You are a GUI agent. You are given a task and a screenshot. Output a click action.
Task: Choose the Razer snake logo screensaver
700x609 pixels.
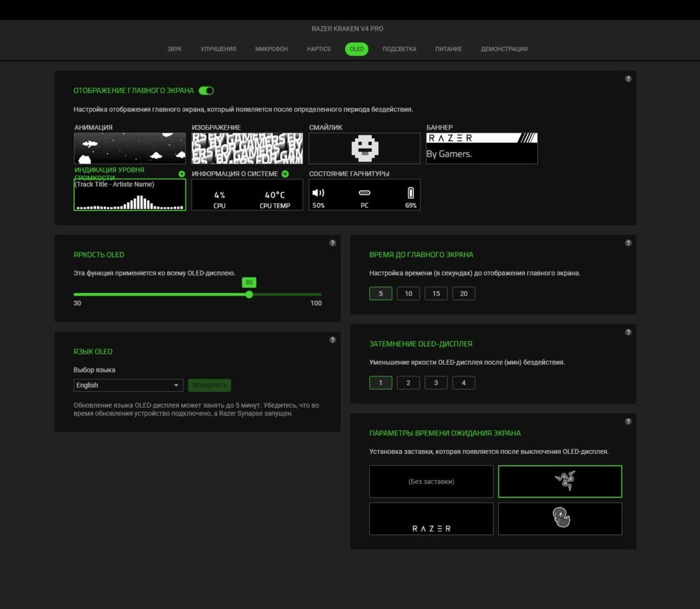pos(560,481)
